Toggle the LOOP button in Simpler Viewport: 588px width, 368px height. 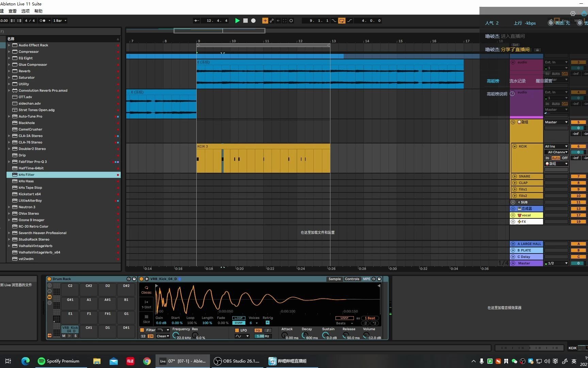tap(239, 318)
